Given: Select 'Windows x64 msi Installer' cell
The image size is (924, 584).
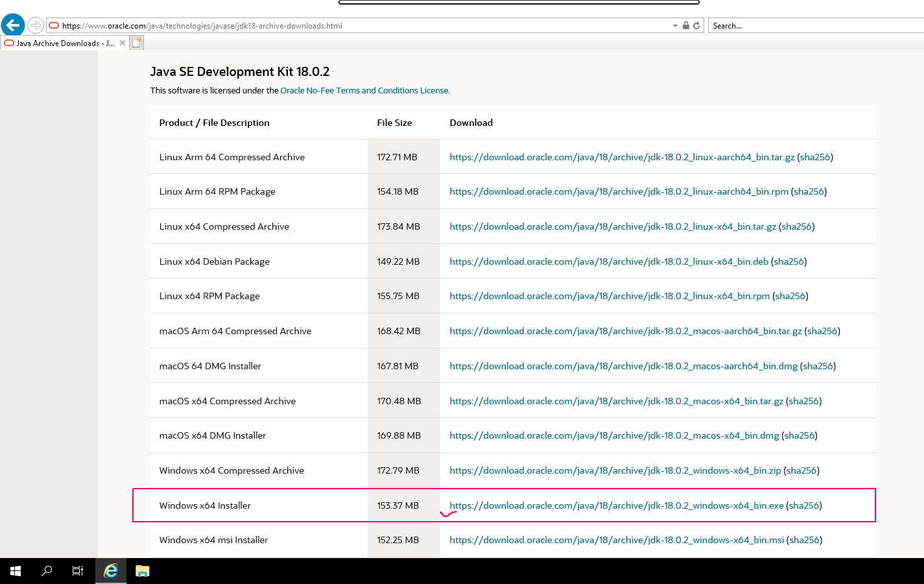Looking at the screenshot, I should (x=213, y=540).
